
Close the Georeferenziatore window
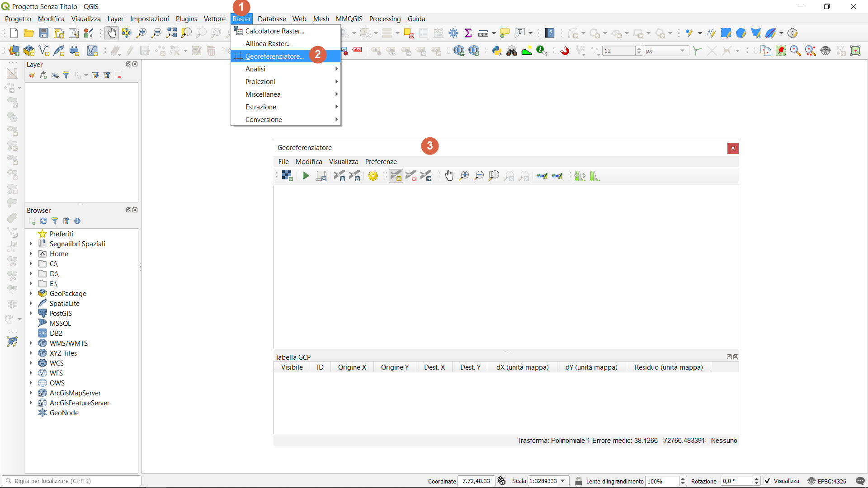733,148
